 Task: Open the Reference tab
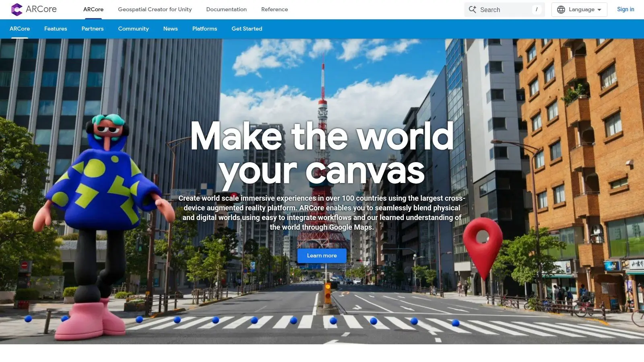pyautogui.click(x=275, y=9)
